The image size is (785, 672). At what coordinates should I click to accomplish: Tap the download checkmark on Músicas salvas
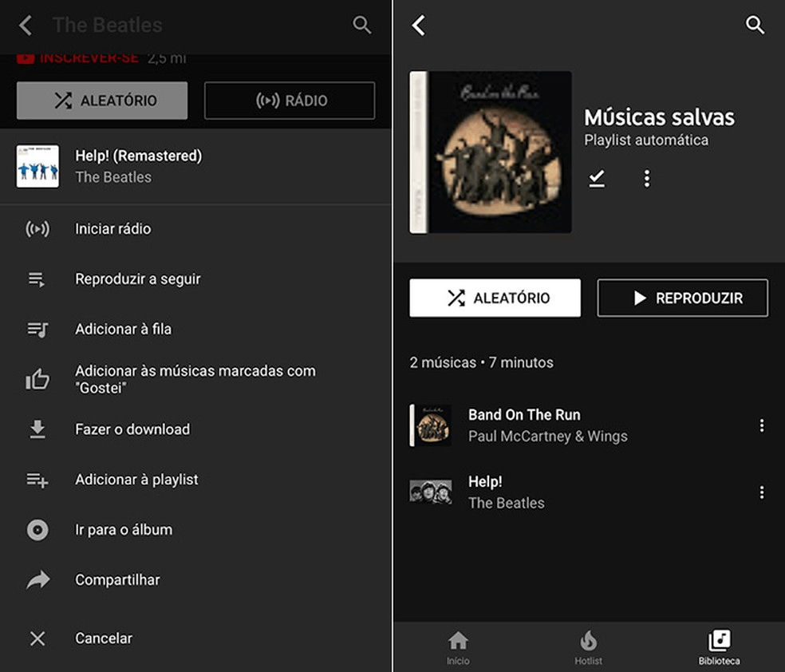(x=597, y=178)
